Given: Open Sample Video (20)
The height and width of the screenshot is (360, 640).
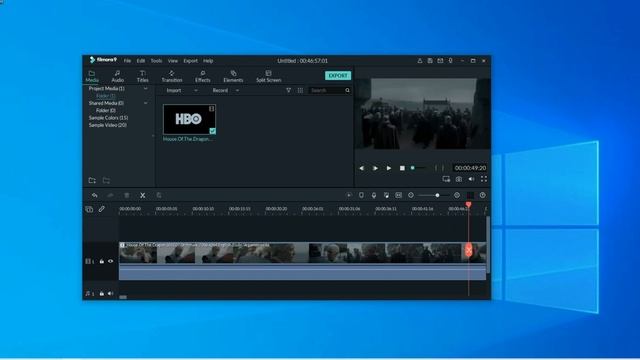Looking at the screenshot, I should coord(108,125).
